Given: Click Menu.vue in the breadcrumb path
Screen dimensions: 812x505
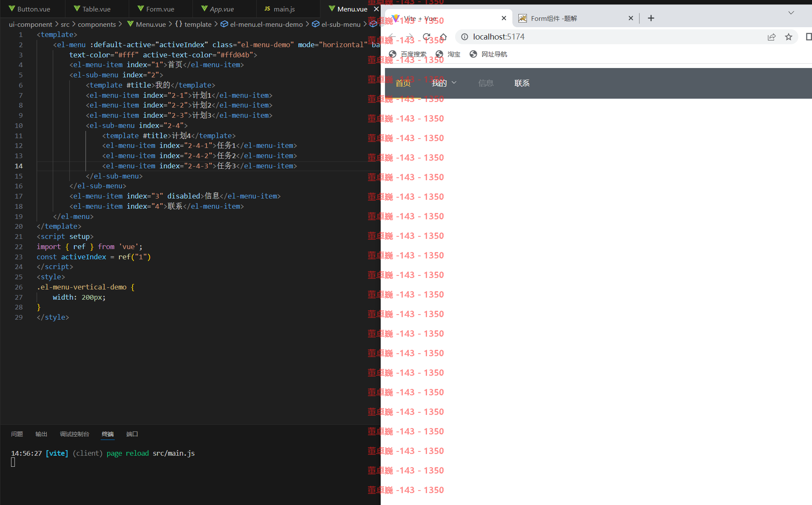Looking at the screenshot, I should point(151,24).
